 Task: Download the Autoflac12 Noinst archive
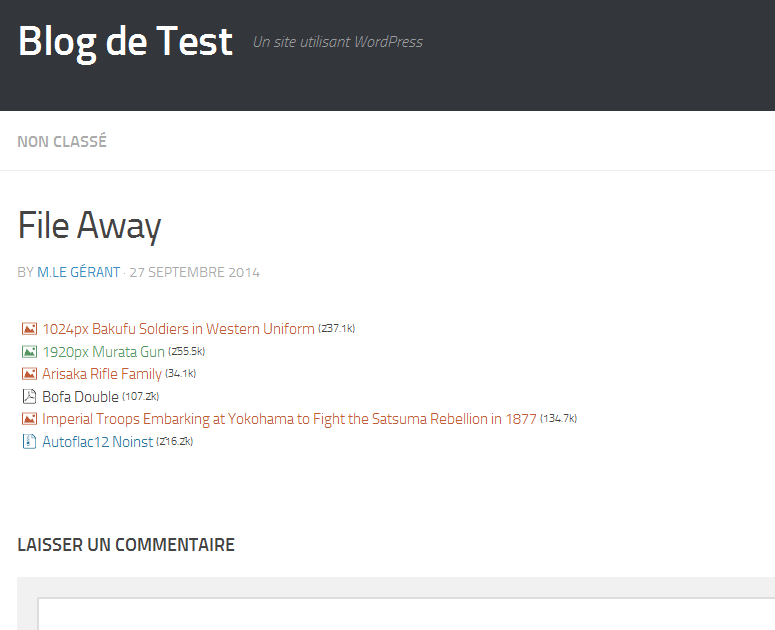click(97, 441)
